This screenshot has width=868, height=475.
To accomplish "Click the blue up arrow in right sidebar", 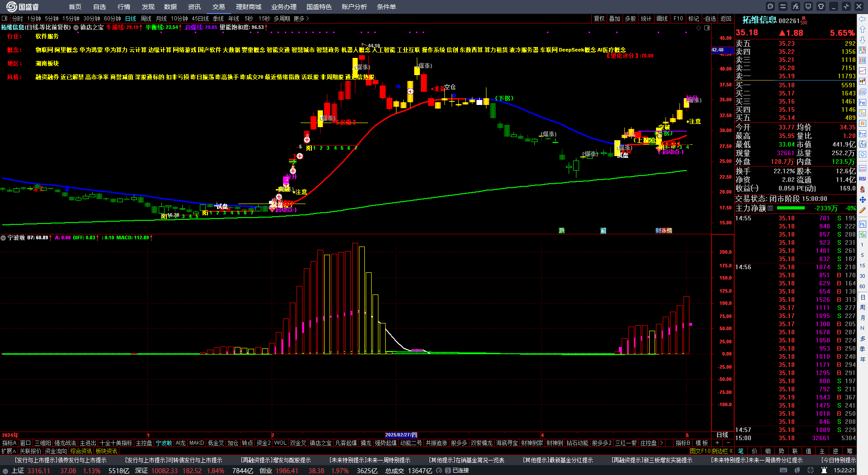I will click(863, 29).
